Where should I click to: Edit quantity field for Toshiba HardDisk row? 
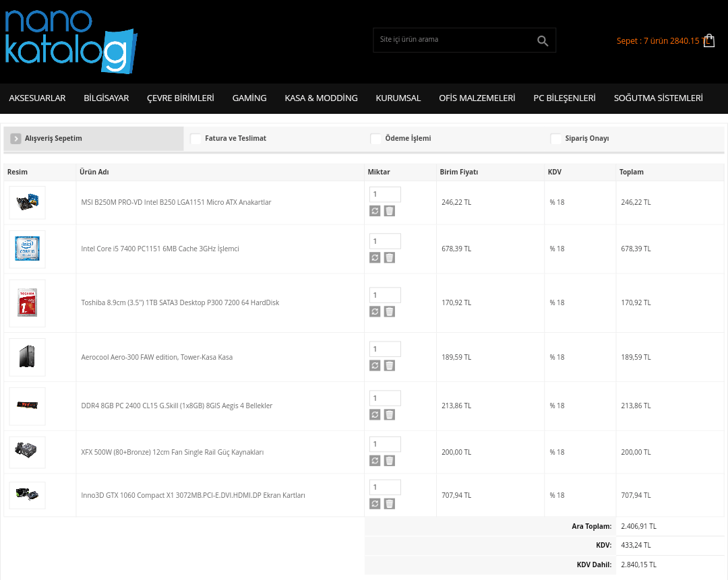[385, 295]
